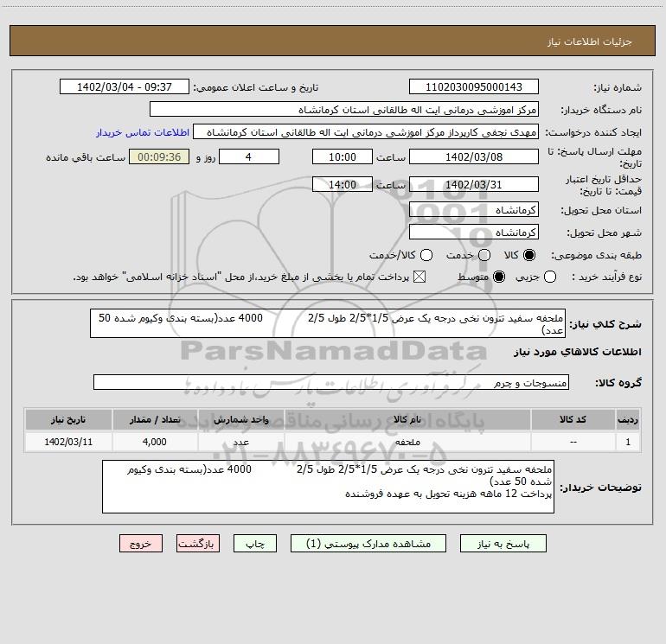Screen dimensions: 666x644
Task: Click the واحد شمارش column header
Action: coord(240,419)
